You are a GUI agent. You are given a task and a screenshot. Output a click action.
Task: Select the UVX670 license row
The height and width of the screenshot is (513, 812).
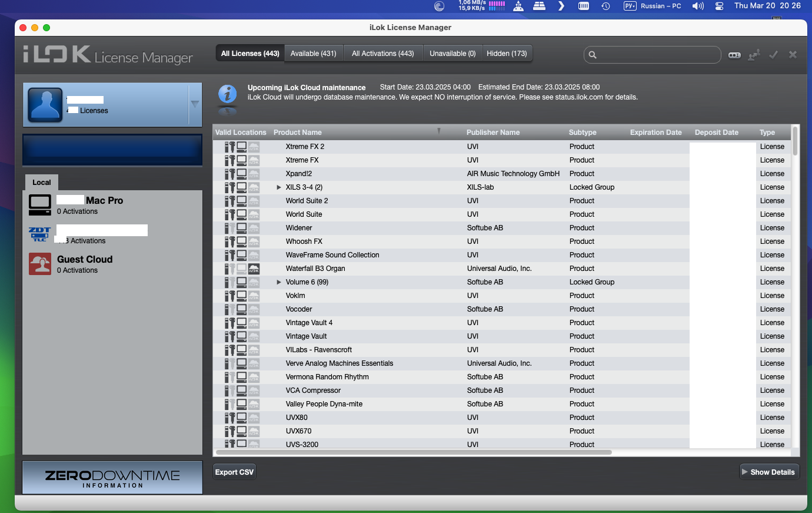pyautogui.click(x=502, y=431)
